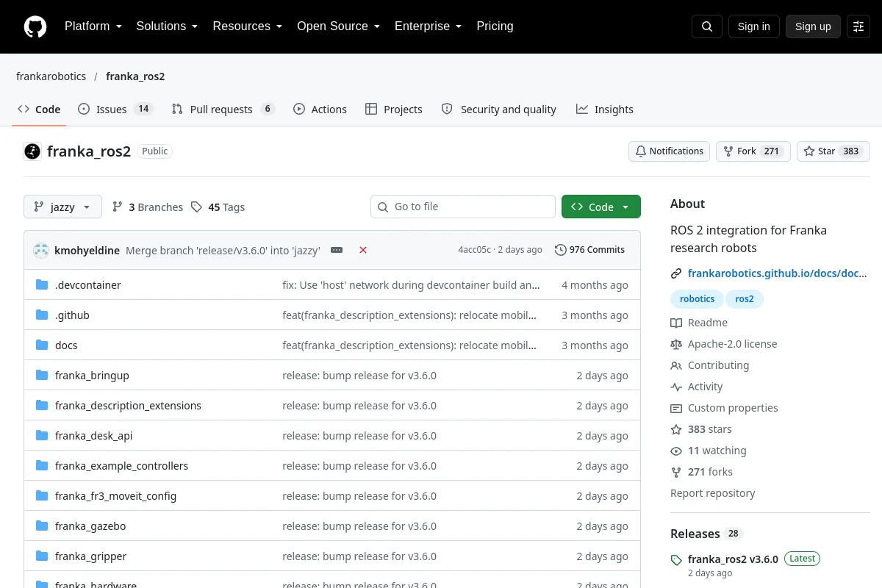The image size is (882, 588).
Task: Click the failed status red X icon
Action: 363,250
